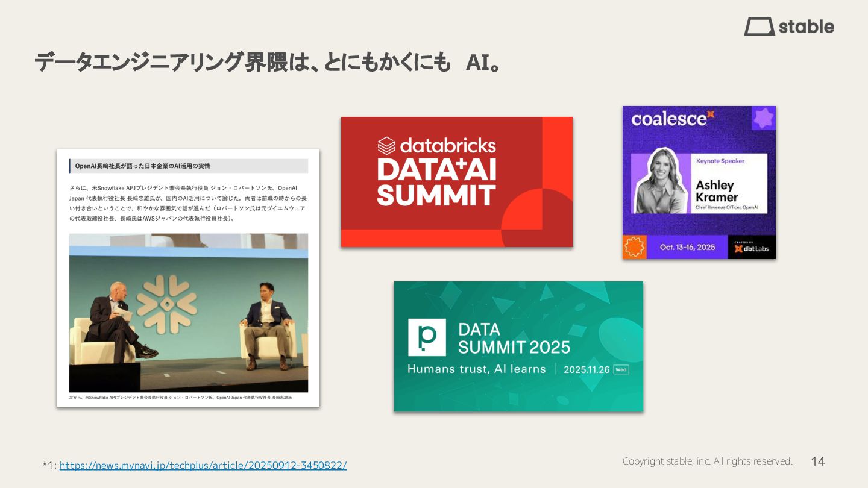Click the Snowflake logo on stage photo
This screenshot has width=868, height=488.
165,304
